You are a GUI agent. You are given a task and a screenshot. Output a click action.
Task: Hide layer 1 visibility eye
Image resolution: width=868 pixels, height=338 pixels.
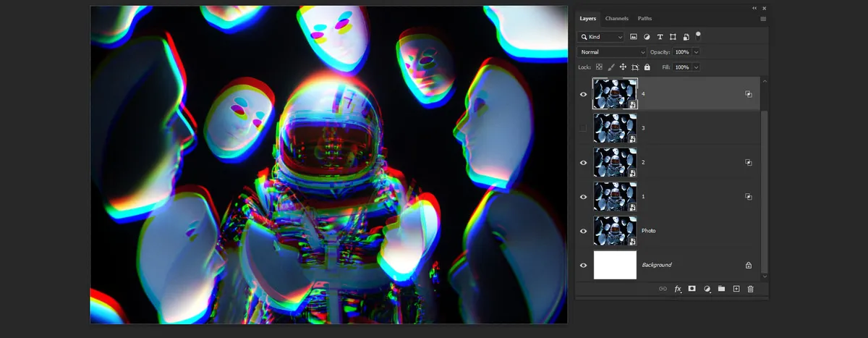(584, 197)
